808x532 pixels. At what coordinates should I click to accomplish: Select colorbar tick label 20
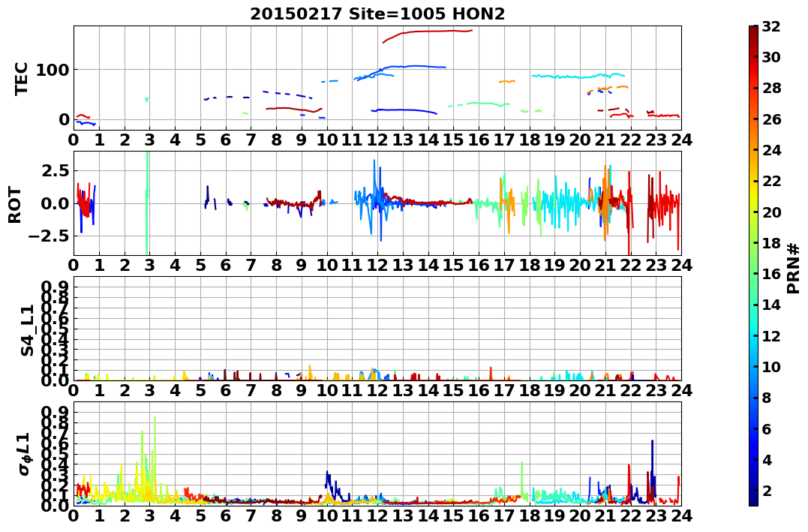point(771,212)
